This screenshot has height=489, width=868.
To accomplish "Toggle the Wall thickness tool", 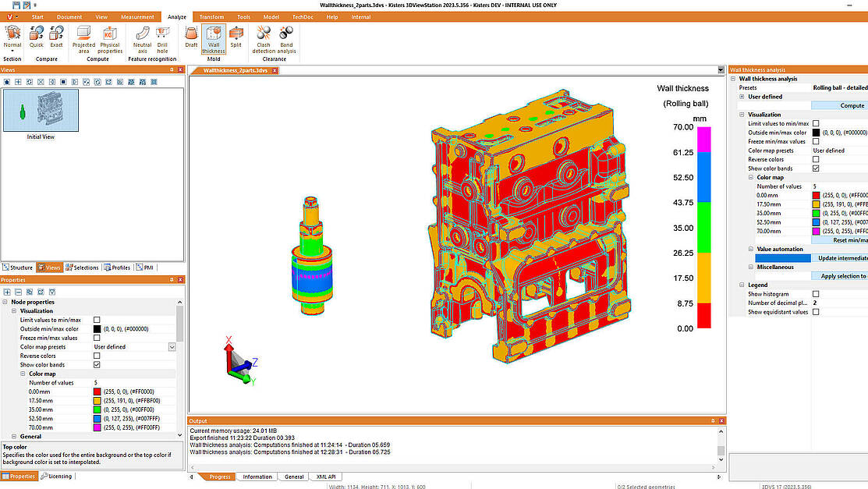I will [214, 40].
